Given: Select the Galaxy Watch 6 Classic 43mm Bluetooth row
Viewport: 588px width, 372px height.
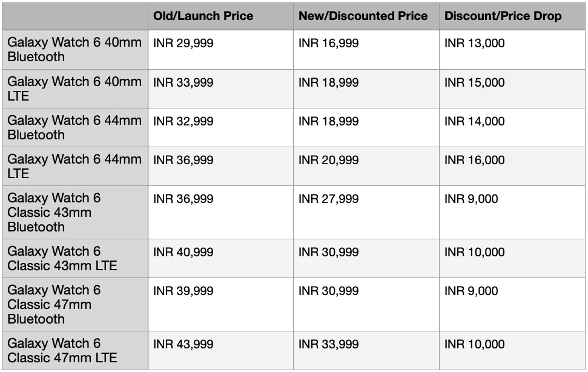Looking at the screenshot, I should point(74,212).
